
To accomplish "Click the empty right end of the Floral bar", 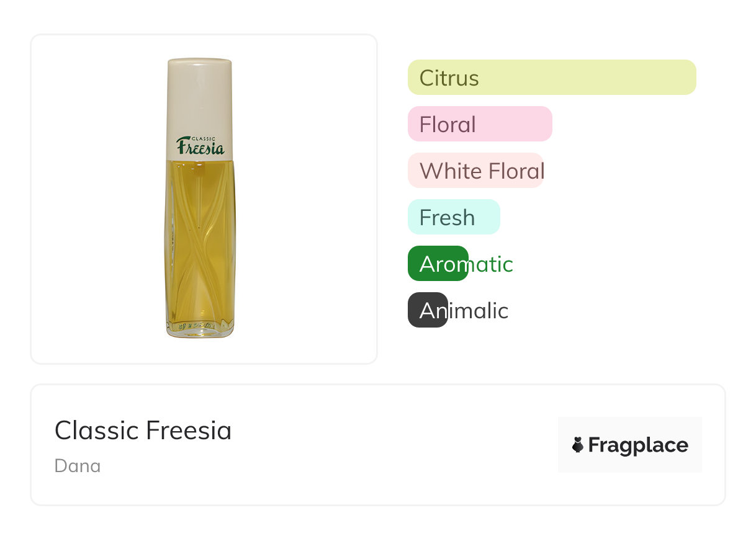I will (x=528, y=124).
